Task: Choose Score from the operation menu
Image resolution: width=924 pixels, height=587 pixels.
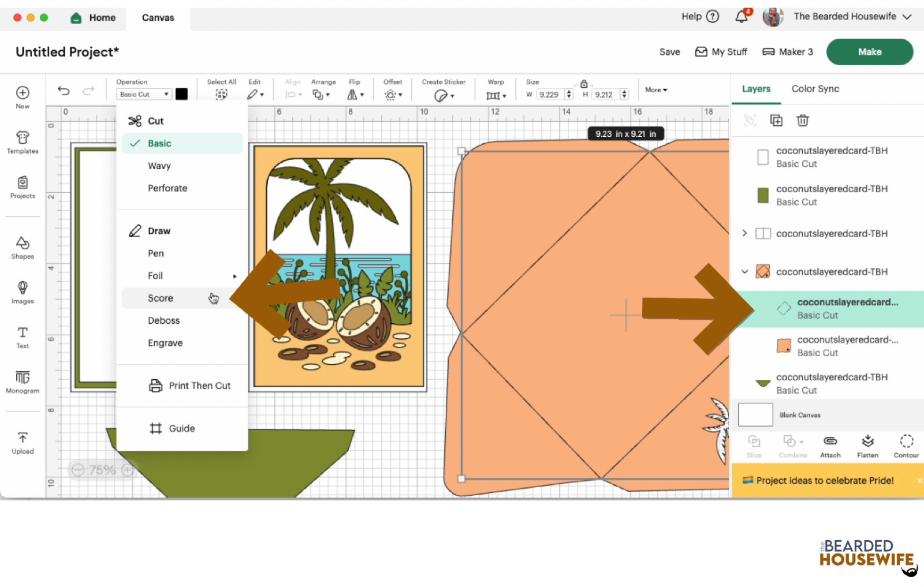Action: [x=161, y=298]
